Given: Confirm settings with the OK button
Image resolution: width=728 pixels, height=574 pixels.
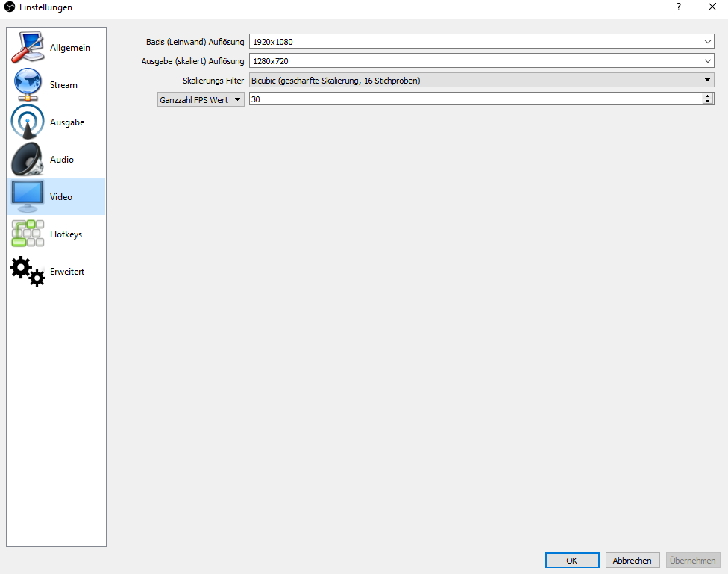Looking at the screenshot, I should pos(571,561).
